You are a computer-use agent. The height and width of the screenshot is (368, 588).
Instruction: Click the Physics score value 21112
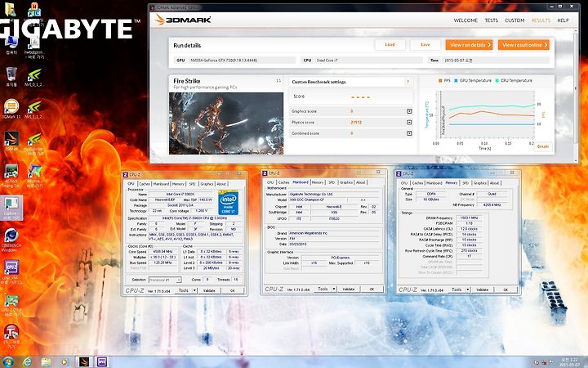coord(356,122)
